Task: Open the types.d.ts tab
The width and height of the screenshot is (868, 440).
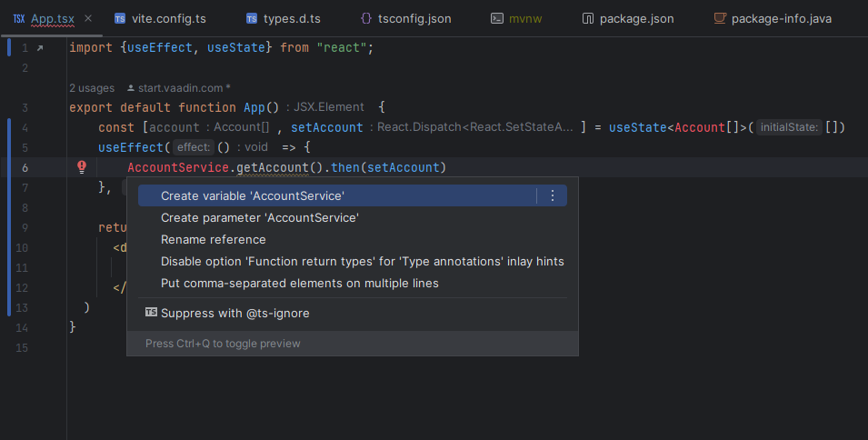Action: (291, 18)
